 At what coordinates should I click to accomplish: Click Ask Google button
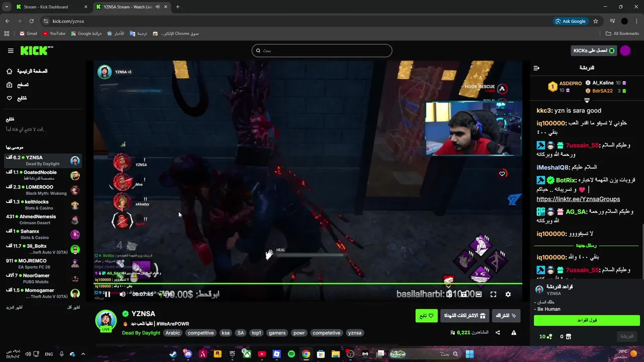571,21
